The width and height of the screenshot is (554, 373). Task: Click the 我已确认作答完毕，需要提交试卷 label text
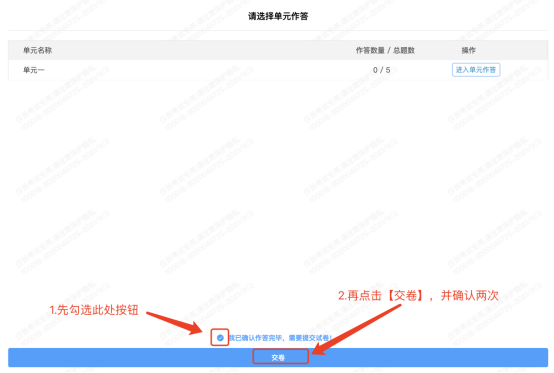point(280,338)
